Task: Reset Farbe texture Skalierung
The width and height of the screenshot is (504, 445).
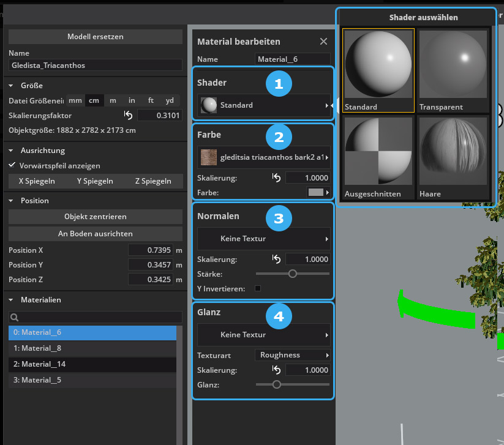Action: (276, 178)
